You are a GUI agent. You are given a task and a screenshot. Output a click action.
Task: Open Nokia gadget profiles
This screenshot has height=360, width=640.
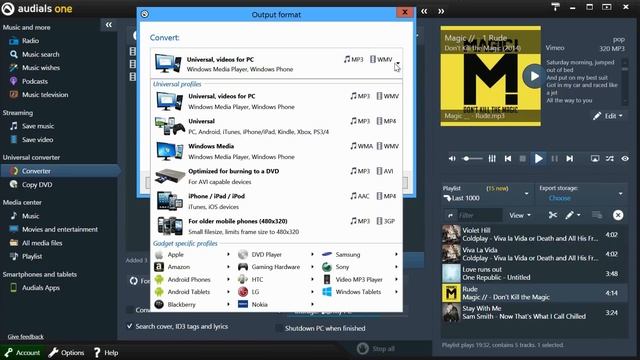point(276,304)
